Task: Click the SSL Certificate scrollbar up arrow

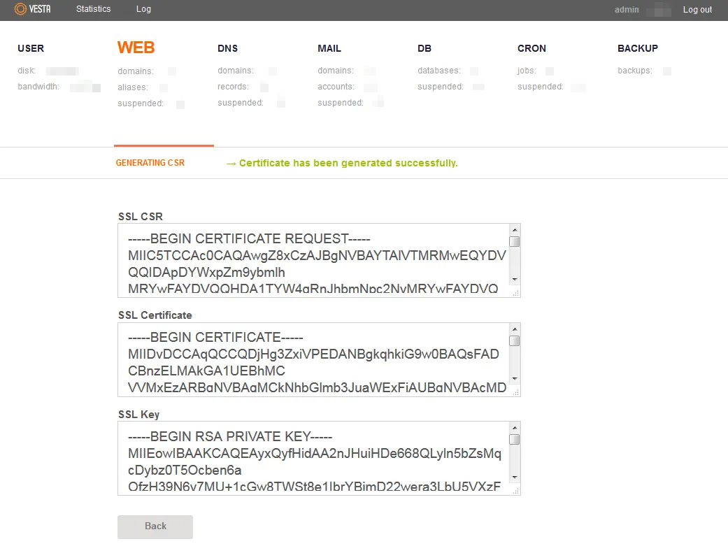Action: point(515,329)
